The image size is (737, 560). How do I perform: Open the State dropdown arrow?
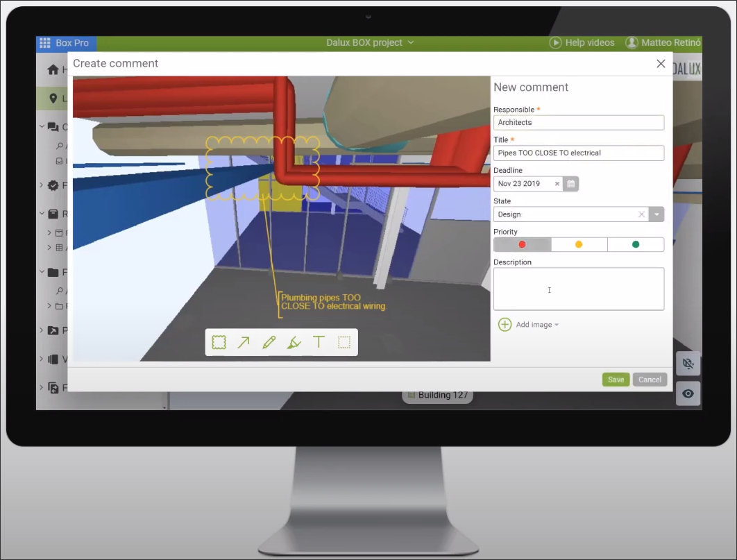[656, 214]
